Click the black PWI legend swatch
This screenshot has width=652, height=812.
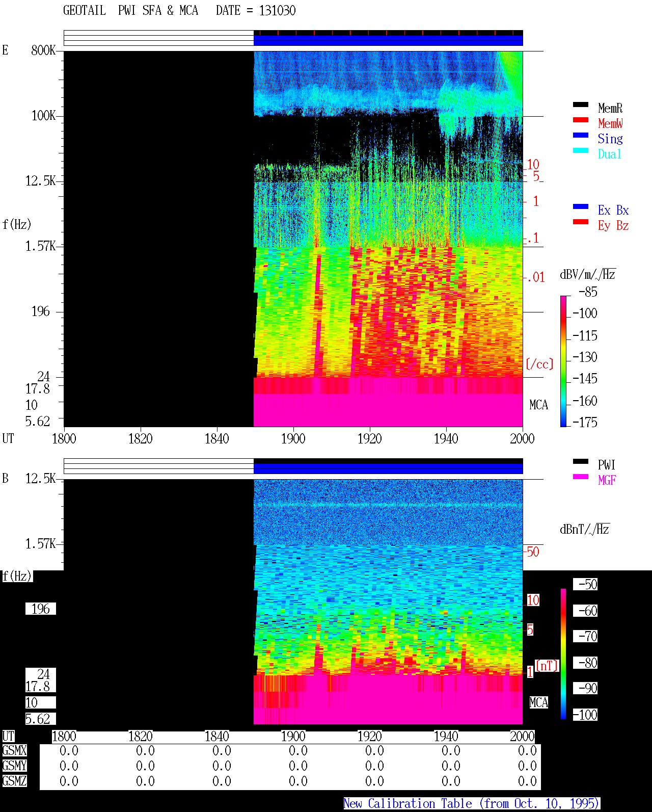click(581, 461)
